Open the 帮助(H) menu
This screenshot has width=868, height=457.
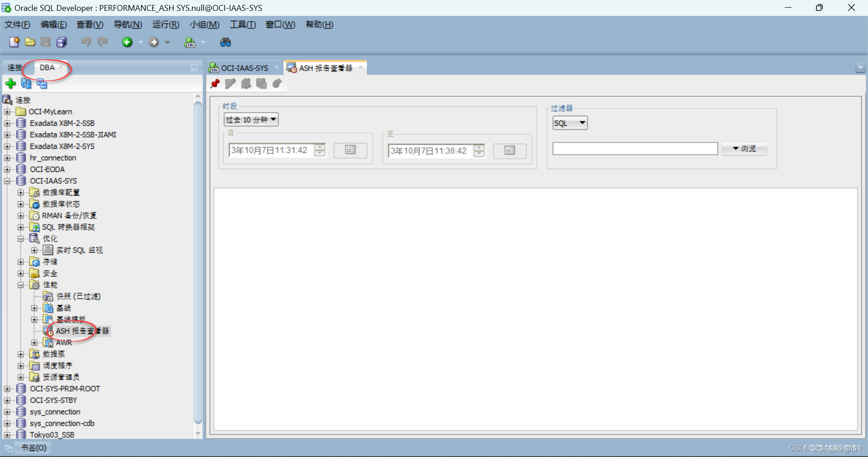(x=319, y=24)
